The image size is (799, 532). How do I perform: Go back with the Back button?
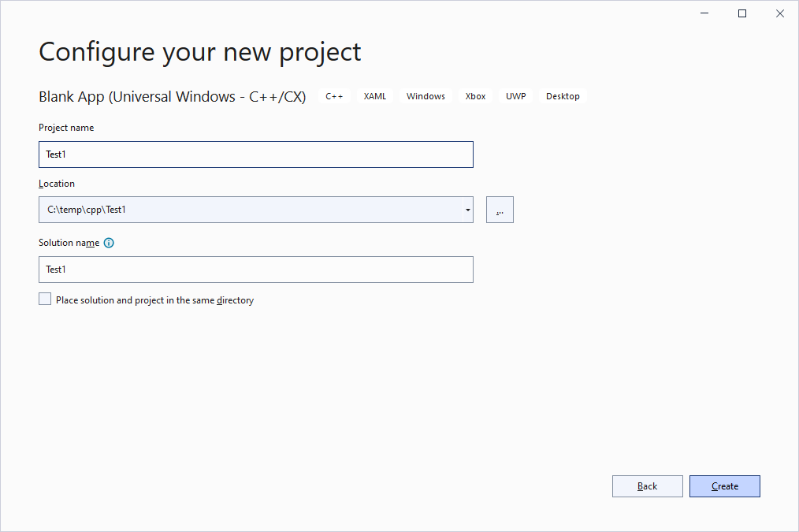[x=647, y=486]
